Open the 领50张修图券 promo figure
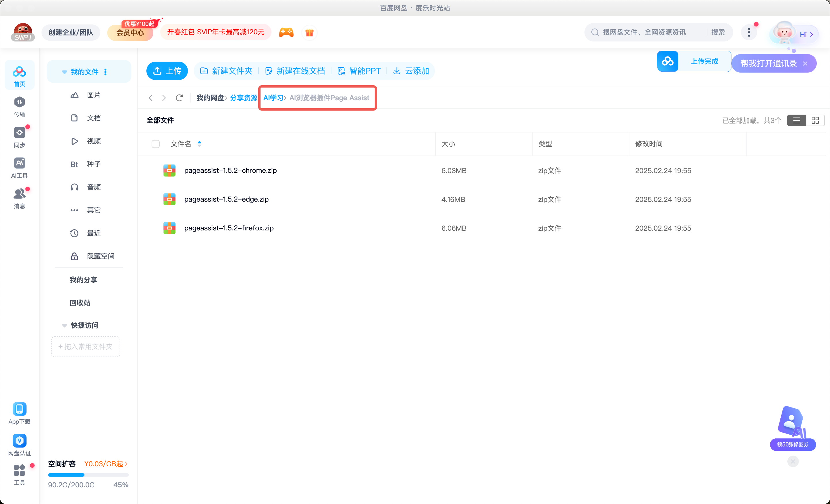Screen dimensions: 830x504 793,428
